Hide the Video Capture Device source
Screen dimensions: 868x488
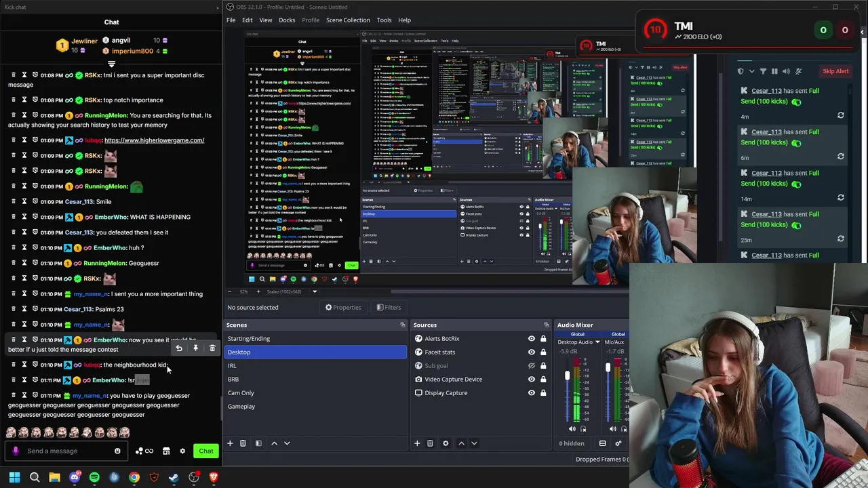click(x=532, y=380)
